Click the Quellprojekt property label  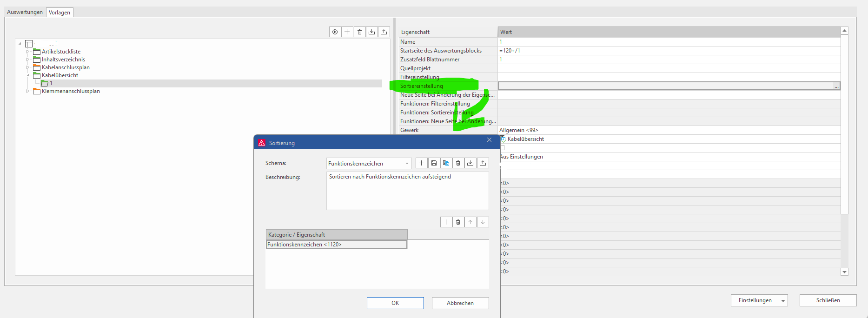coord(415,68)
